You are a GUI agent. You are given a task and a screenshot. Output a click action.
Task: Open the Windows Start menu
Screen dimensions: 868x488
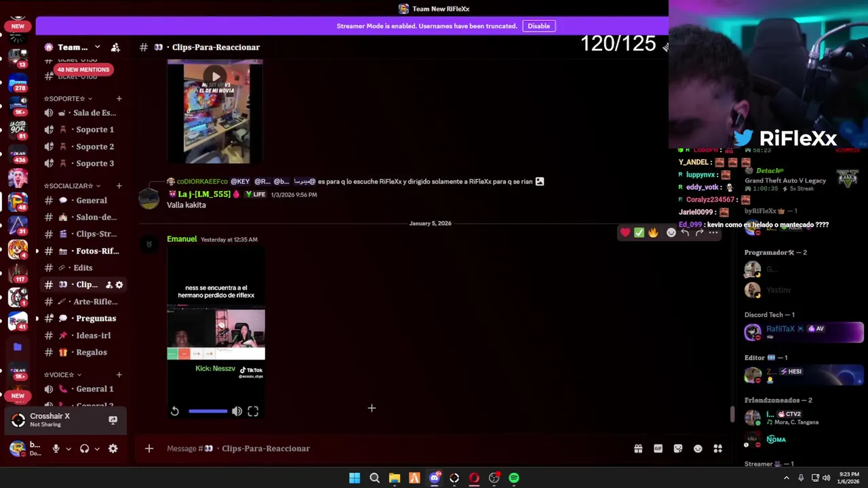[355, 478]
